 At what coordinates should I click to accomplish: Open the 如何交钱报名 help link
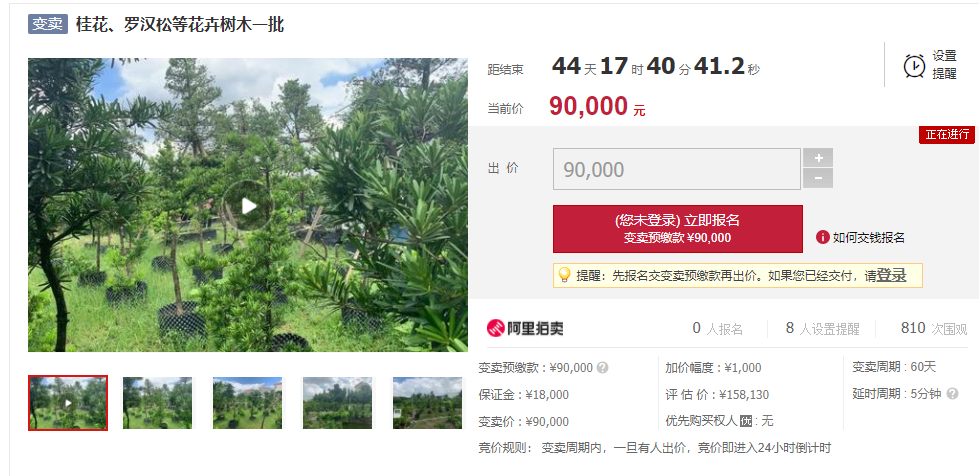pyautogui.click(x=868, y=237)
